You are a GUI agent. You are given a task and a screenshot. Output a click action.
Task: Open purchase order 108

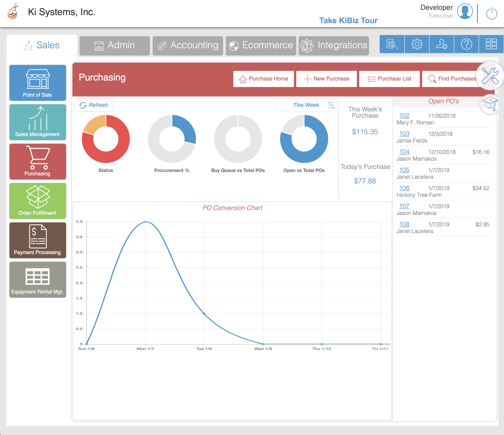coord(404,224)
